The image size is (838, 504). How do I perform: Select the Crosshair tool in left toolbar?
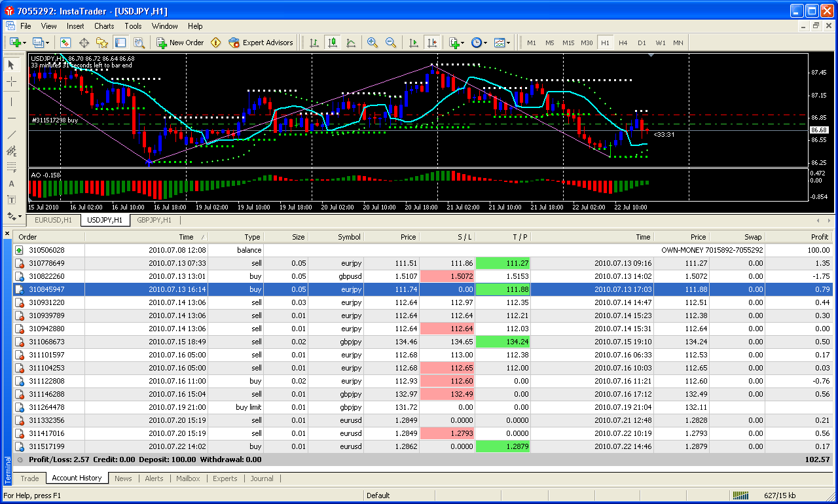12,82
